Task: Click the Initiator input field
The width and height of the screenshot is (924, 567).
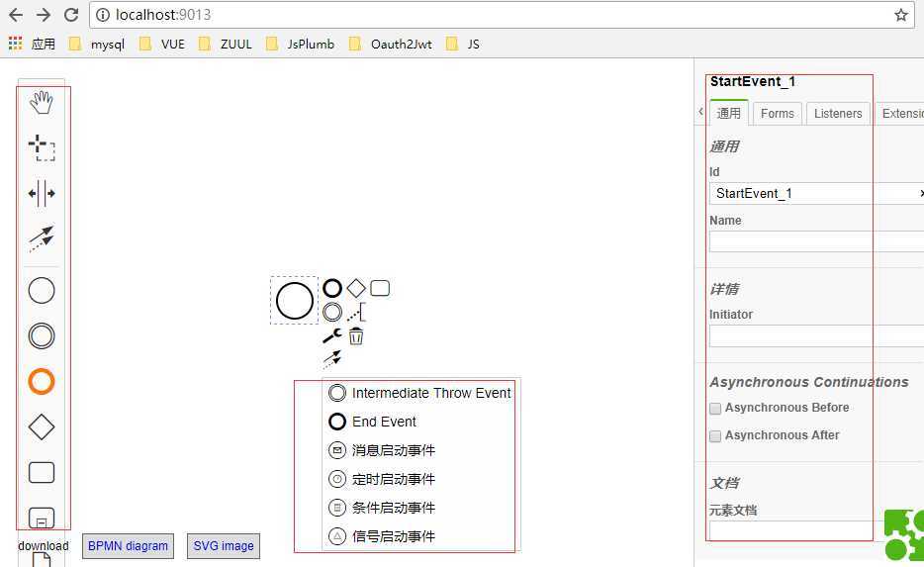Action: point(816,336)
